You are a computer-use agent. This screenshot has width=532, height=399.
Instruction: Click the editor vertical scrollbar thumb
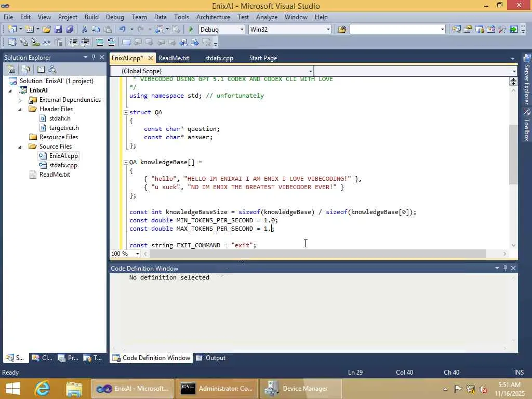click(x=513, y=154)
